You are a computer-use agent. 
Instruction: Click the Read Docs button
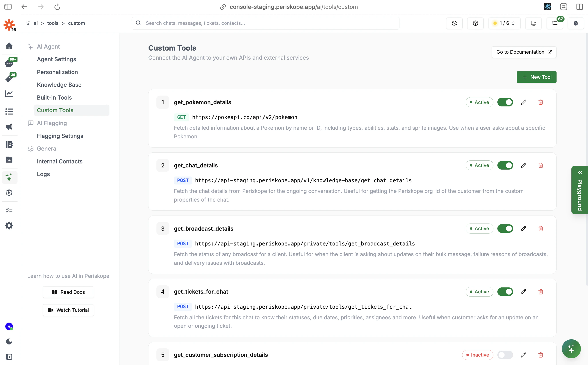tap(68, 292)
